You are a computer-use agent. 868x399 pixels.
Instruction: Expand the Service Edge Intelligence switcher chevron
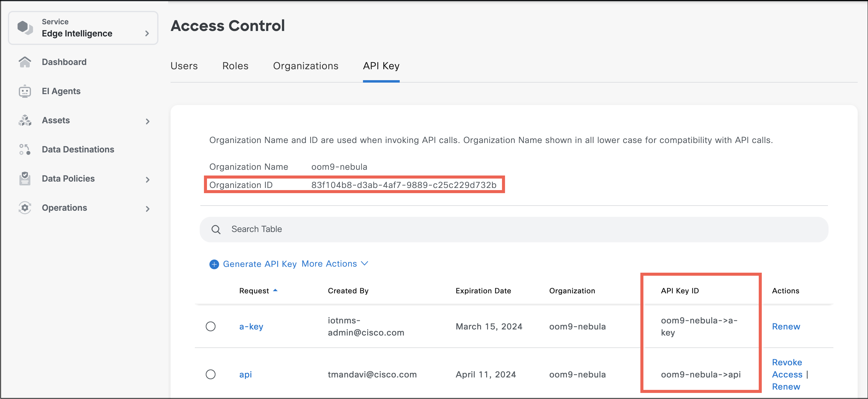pos(147,33)
